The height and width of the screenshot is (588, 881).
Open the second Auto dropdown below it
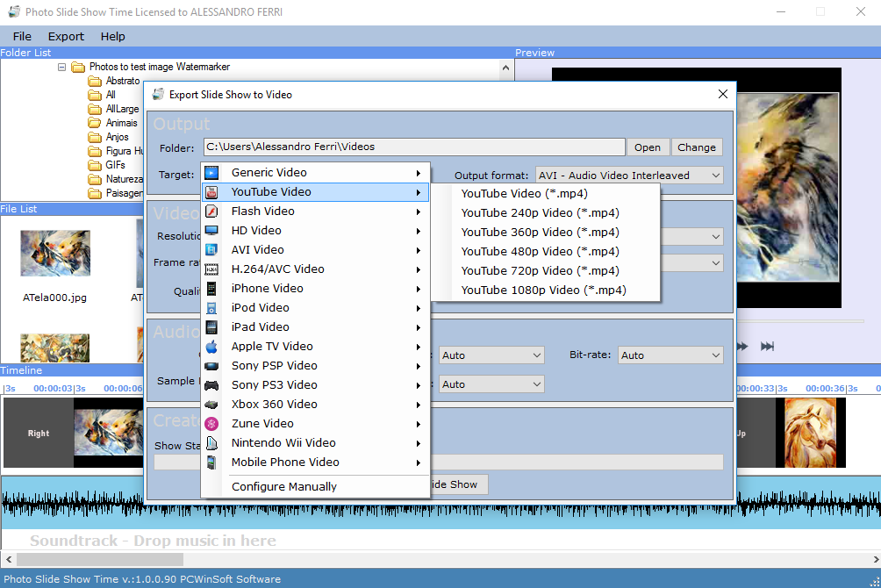pos(491,384)
